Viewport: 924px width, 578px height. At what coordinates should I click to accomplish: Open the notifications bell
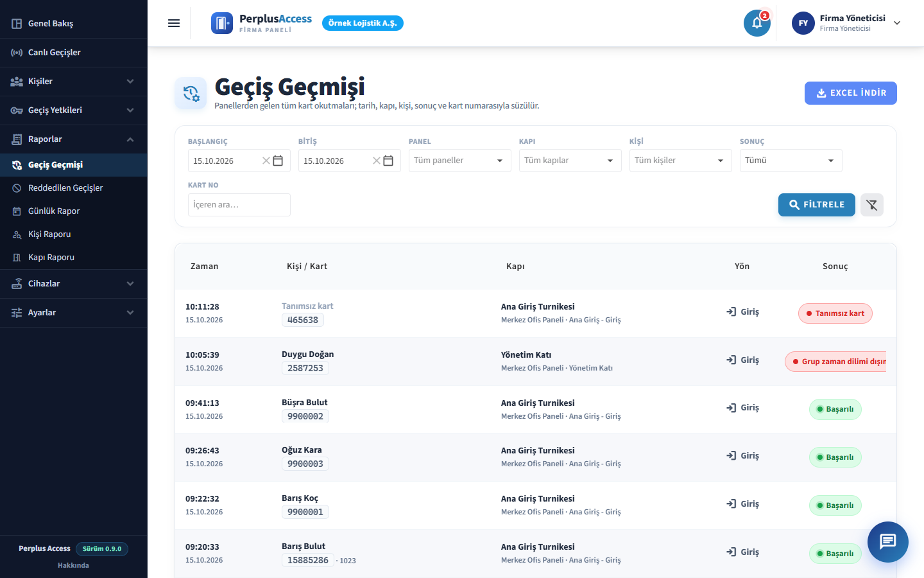coord(757,23)
